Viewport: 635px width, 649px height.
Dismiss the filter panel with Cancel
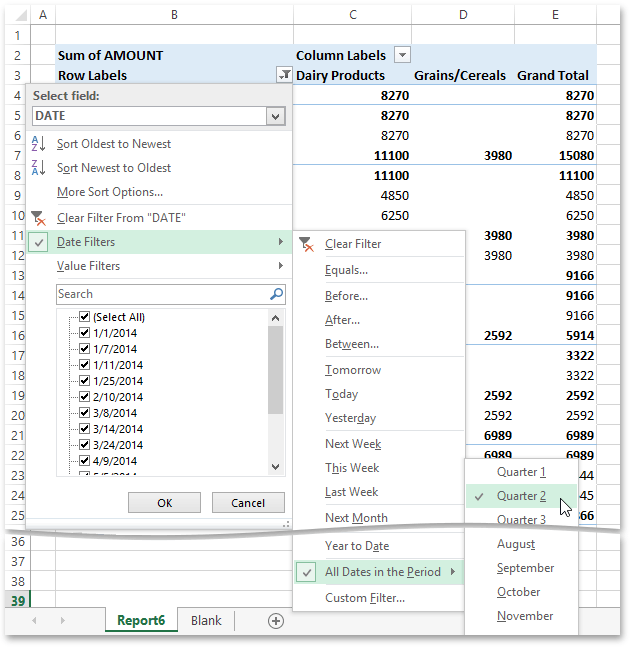[x=248, y=502]
